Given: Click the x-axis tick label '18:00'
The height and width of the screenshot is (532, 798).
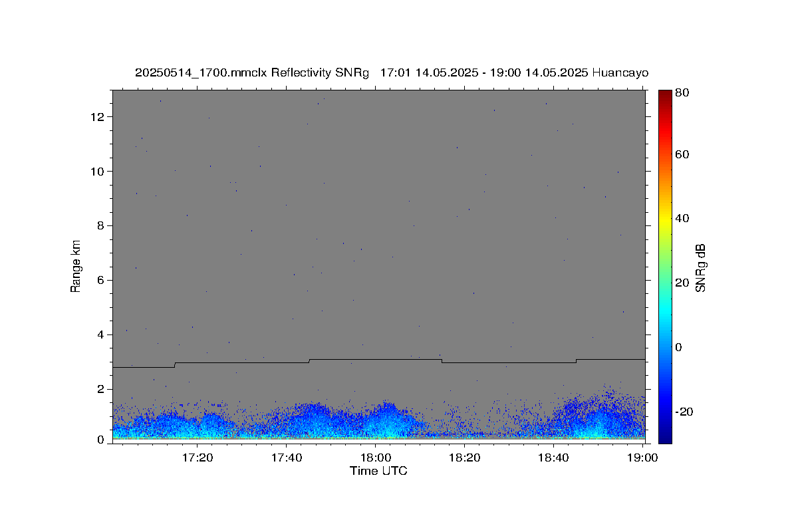Looking at the screenshot, I should 375,458.
